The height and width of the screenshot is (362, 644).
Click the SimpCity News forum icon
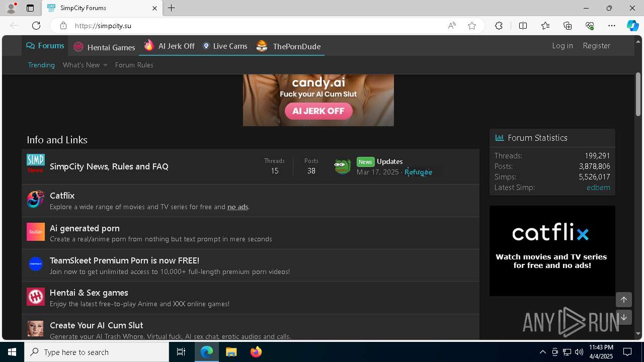coord(36,163)
